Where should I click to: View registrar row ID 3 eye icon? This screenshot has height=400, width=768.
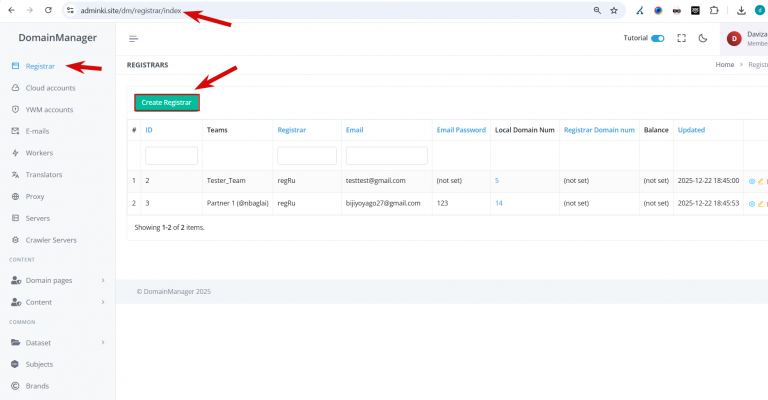[752, 204]
